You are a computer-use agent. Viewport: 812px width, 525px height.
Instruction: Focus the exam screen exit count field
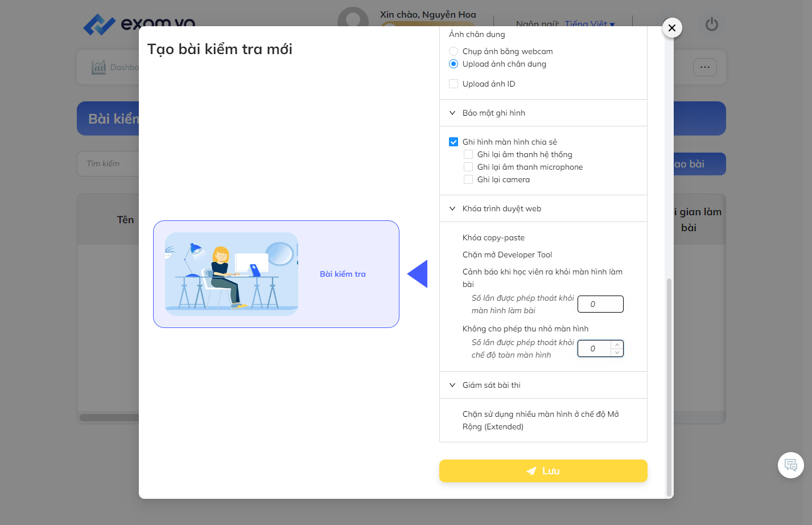(600, 304)
